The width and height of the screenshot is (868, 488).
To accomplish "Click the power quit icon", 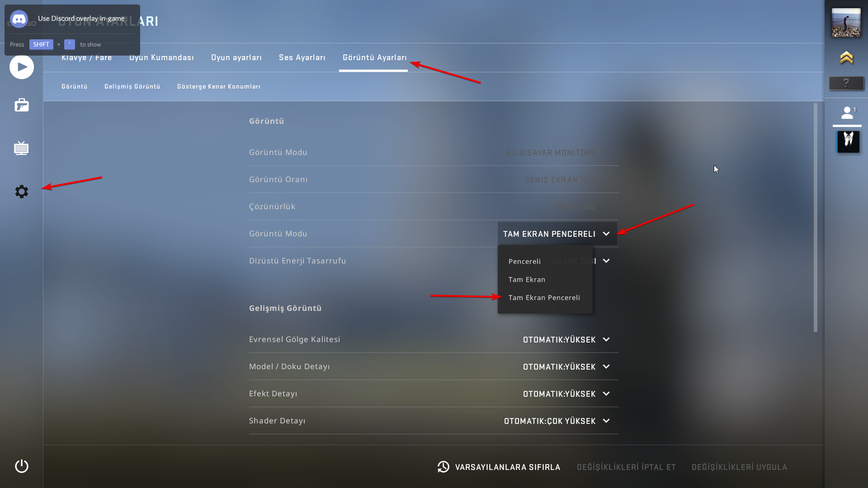I will click(x=22, y=466).
